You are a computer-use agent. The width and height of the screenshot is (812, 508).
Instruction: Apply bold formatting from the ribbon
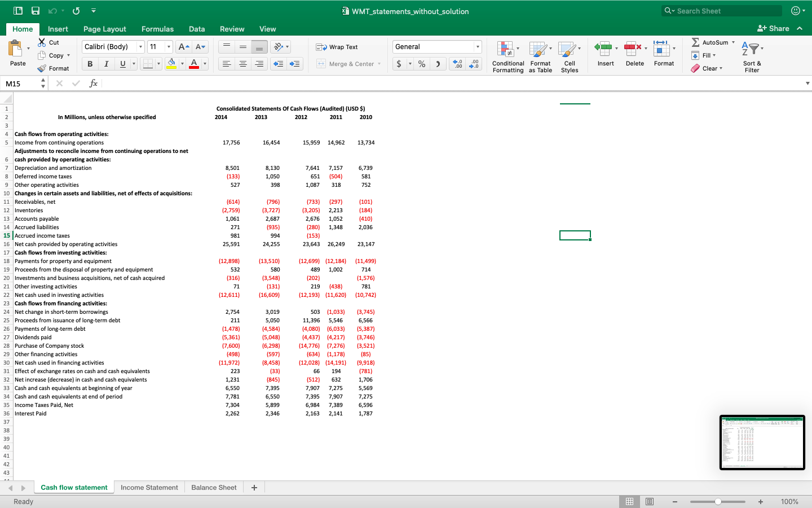pyautogui.click(x=89, y=64)
